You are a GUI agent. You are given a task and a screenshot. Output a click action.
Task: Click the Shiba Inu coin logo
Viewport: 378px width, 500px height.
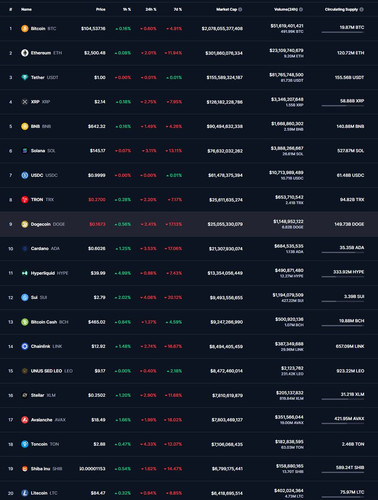[x=25, y=469]
